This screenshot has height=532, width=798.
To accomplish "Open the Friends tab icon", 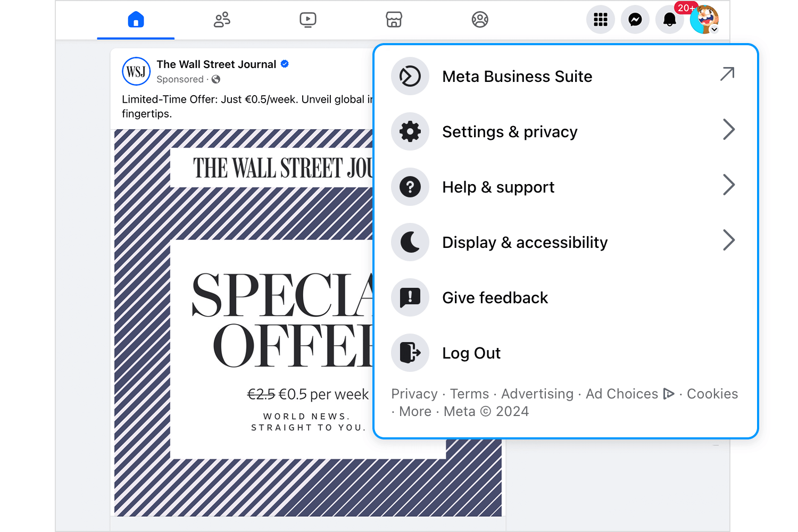I will click(x=222, y=20).
